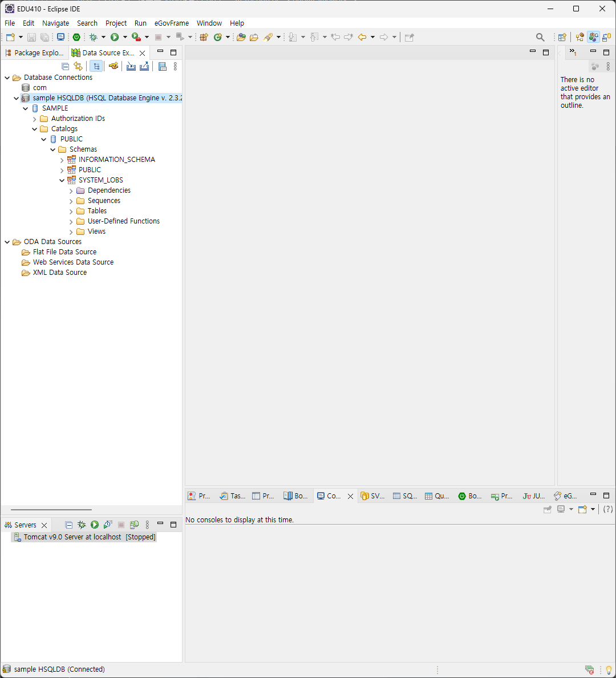
Task: Toggle the layout tree icon in Data Source Explorer
Action: click(x=96, y=66)
